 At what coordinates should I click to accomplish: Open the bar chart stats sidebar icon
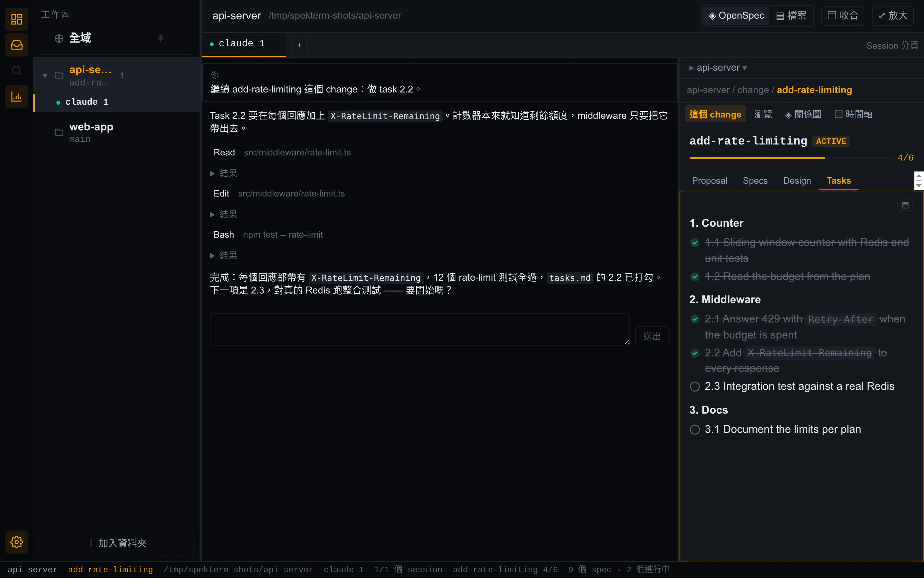click(x=16, y=96)
